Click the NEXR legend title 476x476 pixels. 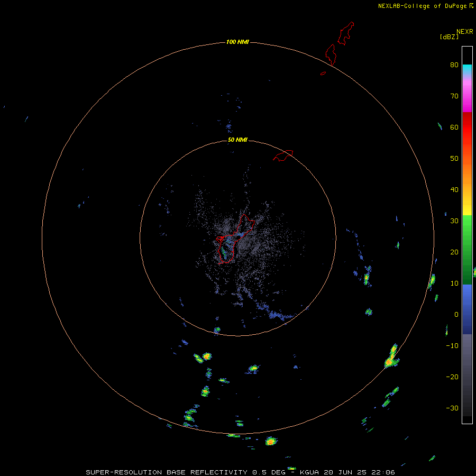tap(465, 32)
